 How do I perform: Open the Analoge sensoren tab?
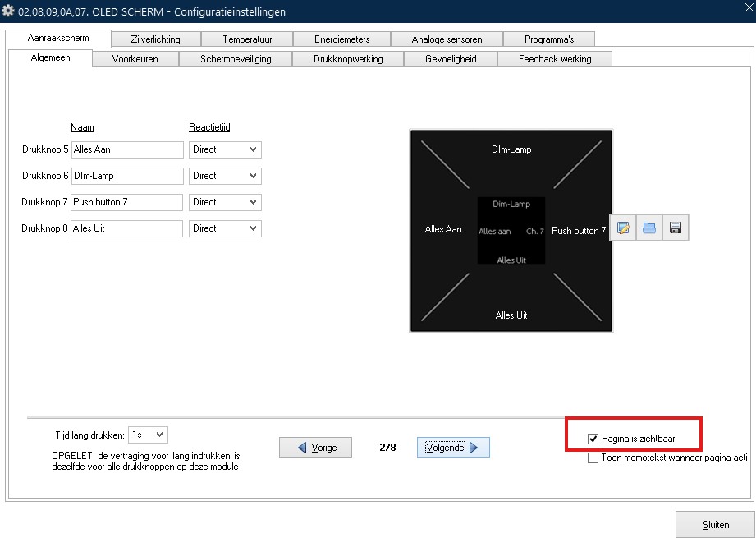[447, 39]
